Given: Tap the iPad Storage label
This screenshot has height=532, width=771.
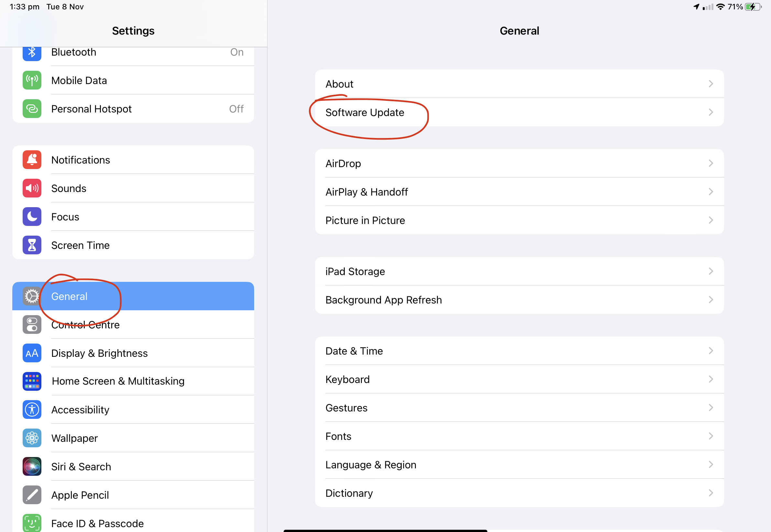Looking at the screenshot, I should (355, 272).
